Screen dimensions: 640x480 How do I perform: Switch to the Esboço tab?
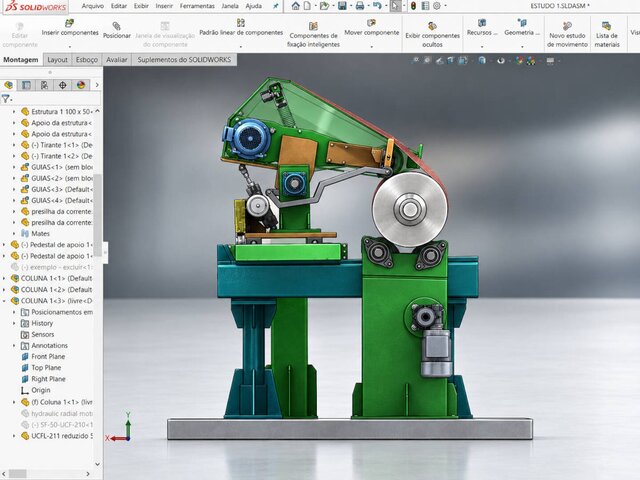click(87, 60)
